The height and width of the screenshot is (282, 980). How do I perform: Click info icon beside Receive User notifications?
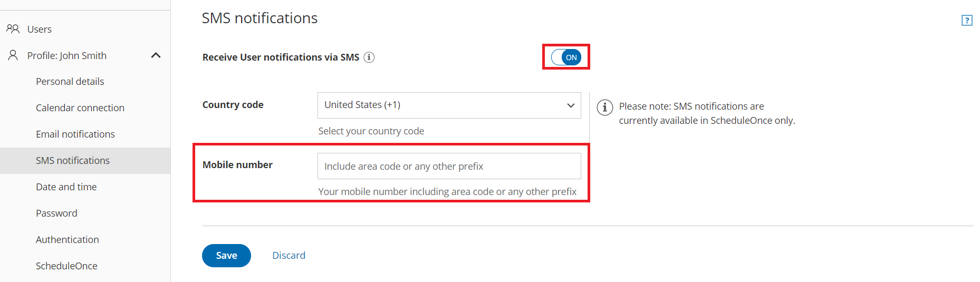point(369,57)
